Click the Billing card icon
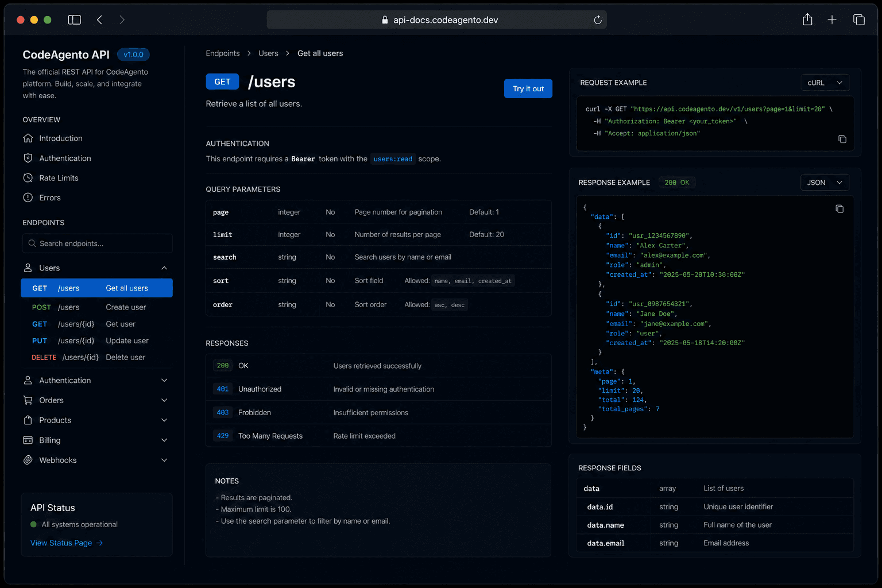Viewport: 882px width, 588px height. coord(28,440)
